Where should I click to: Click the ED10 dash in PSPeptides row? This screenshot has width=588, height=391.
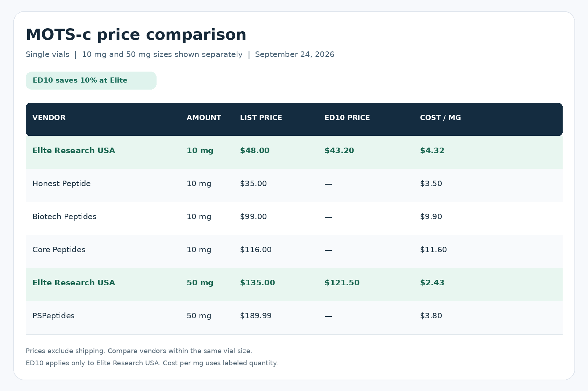tap(328, 316)
